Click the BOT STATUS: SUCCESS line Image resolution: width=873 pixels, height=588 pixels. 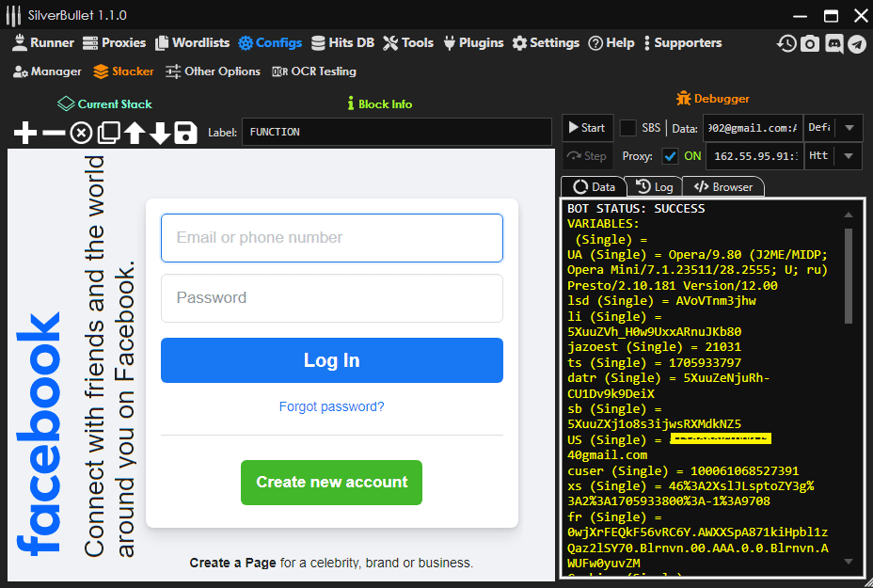click(636, 209)
